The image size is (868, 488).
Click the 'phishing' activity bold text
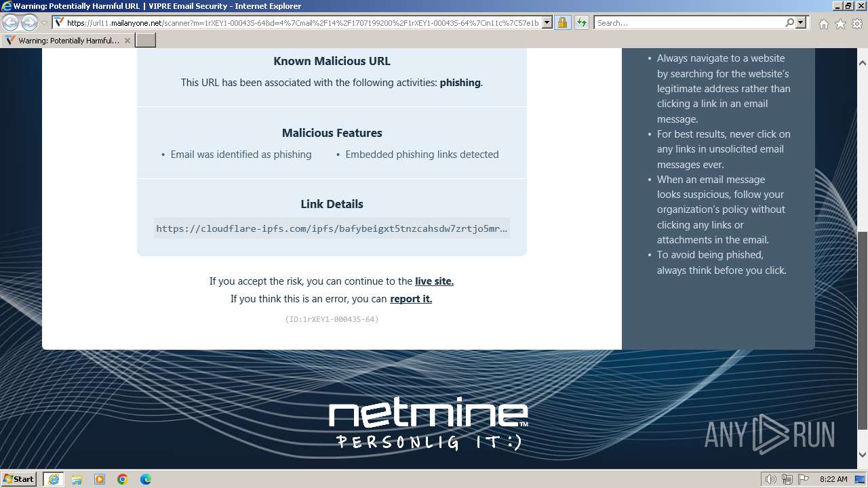pos(460,83)
